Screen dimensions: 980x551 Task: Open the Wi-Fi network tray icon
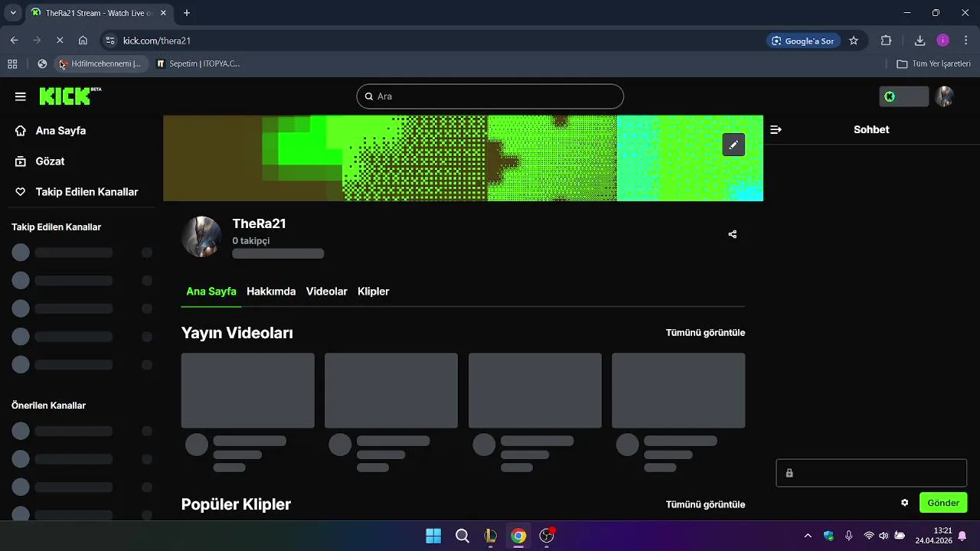pyautogui.click(x=869, y=536)
